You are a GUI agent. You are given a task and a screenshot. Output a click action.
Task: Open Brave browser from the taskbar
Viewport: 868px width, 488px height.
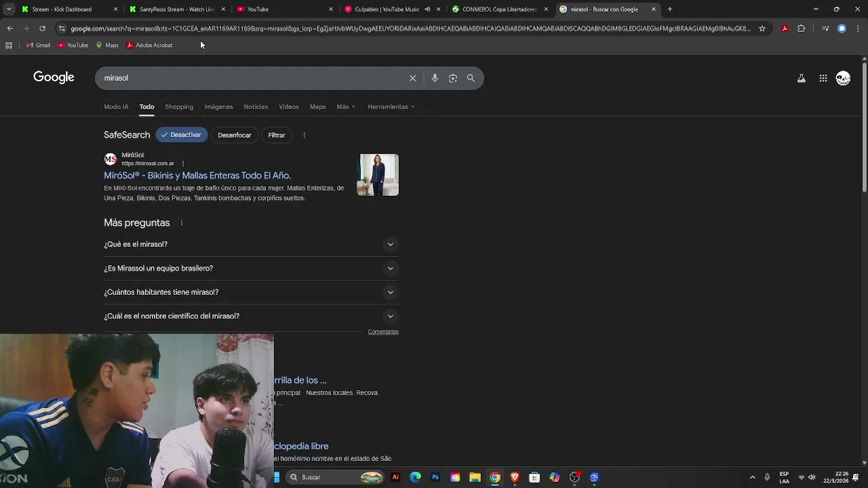pos(515,477)
